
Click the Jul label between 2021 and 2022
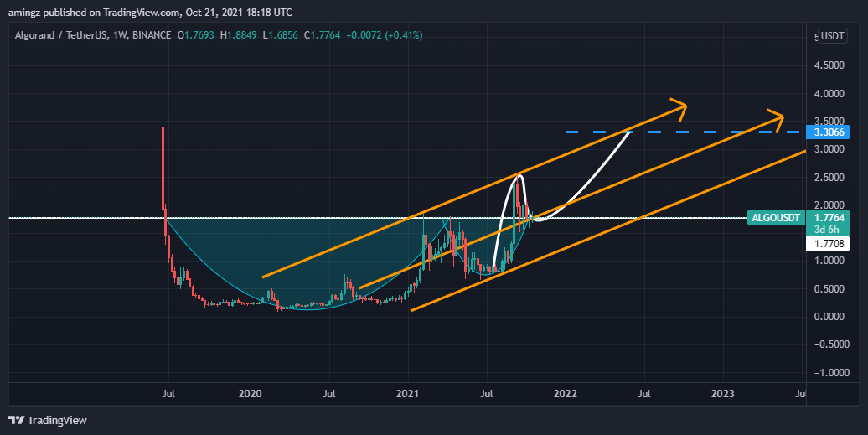coord(487,393)
